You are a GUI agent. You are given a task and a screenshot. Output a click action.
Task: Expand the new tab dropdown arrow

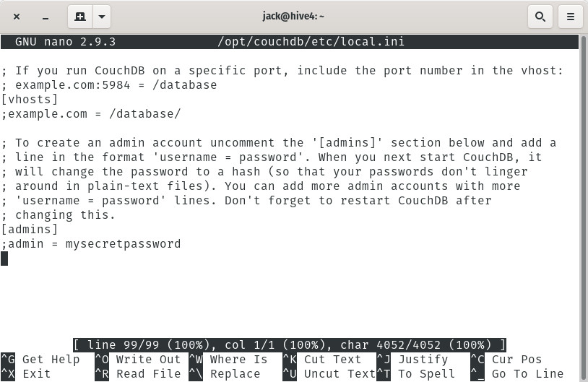(102, 17)
